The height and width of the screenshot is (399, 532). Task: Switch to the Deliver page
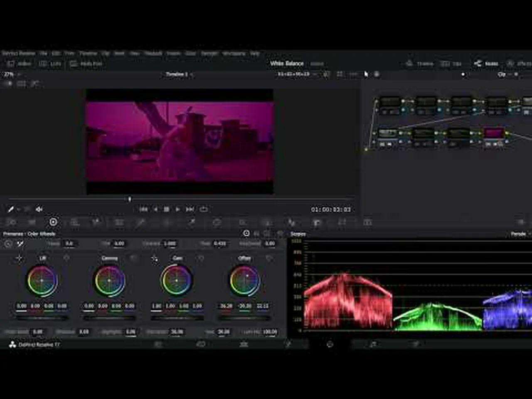(416, 345)
